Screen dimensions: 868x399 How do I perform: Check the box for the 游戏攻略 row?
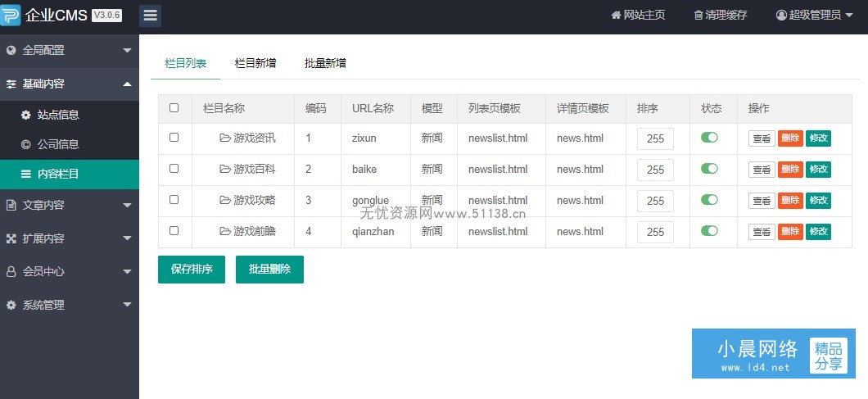click(x=174, y=200)
